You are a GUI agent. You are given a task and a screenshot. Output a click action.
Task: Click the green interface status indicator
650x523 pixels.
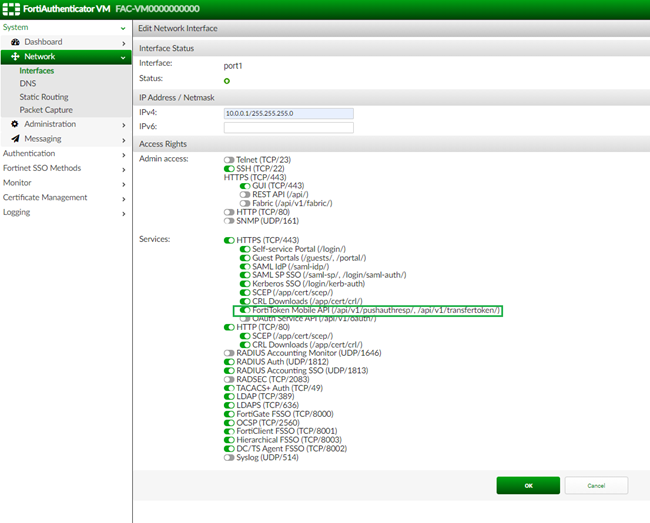(227, 80)
